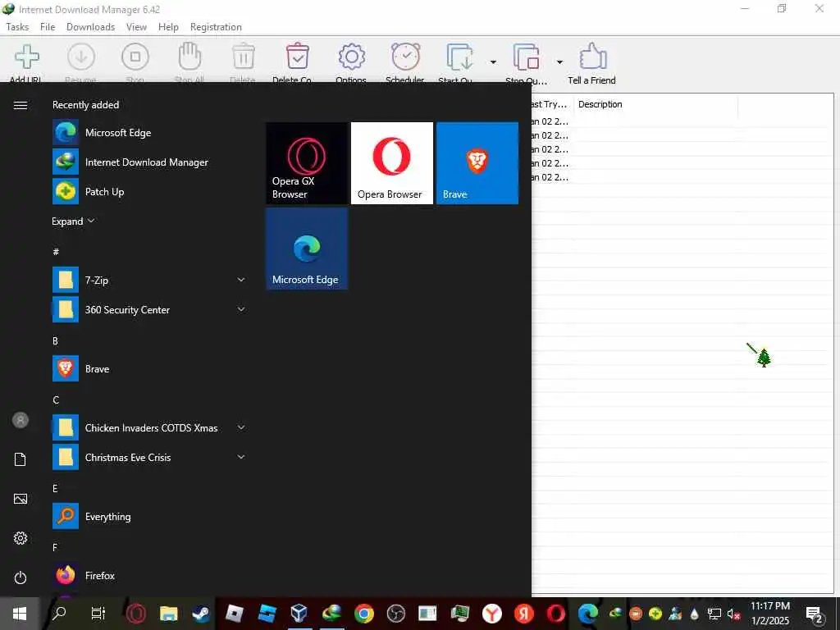Screen dimensions: 840x630
Task: Click the user account icon in Start
Action: pos(21,421)
